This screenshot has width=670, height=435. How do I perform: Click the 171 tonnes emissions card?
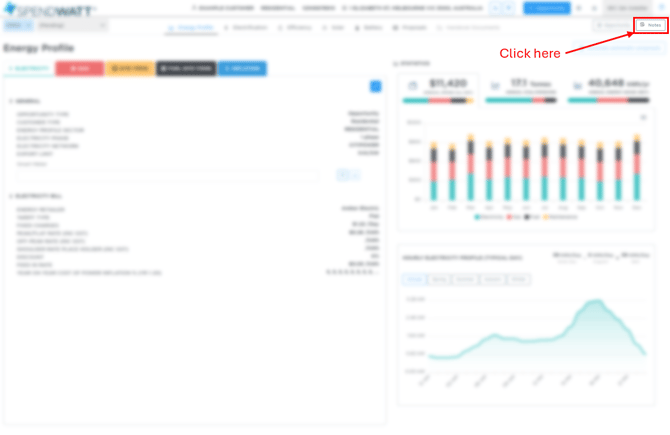point(521,90)
